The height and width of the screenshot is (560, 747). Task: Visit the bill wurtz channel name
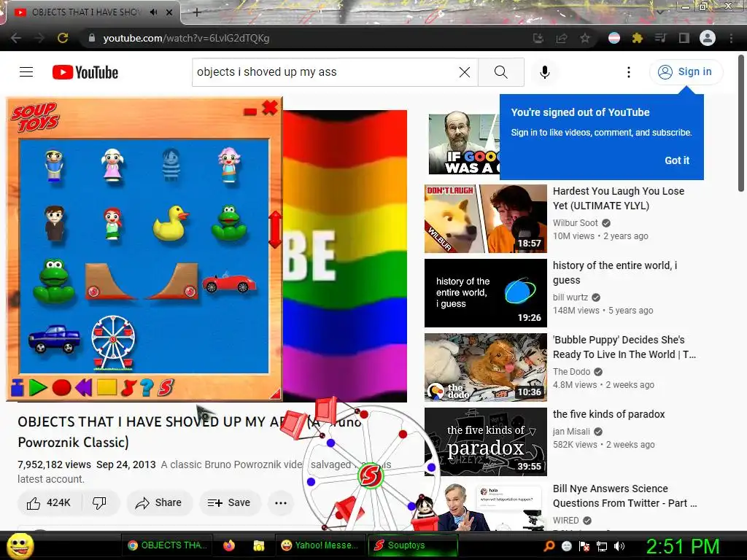[x=570, y=297]
